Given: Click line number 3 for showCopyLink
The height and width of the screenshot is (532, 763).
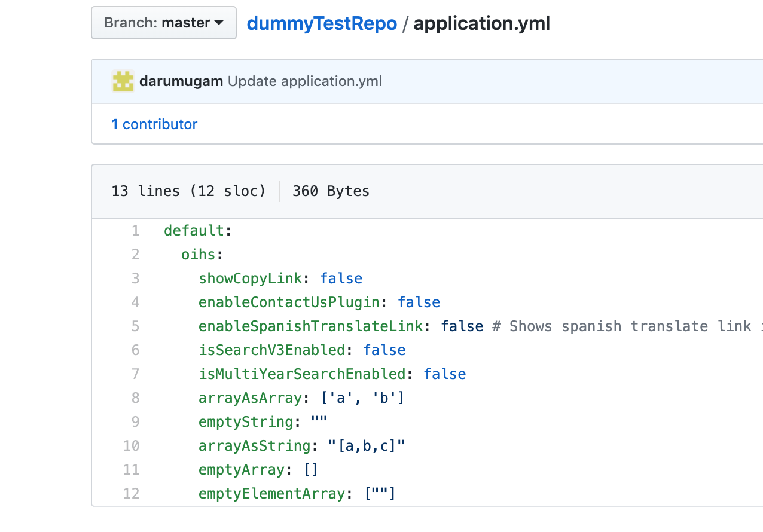Looking at the screenshot, I should click(x=135, y=279).
